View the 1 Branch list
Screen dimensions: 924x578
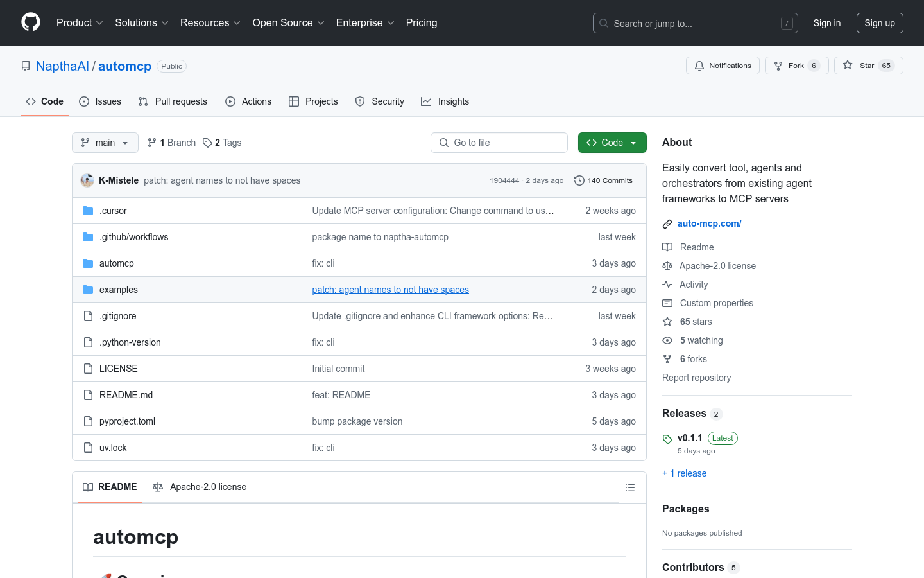[x=171, y=143]
